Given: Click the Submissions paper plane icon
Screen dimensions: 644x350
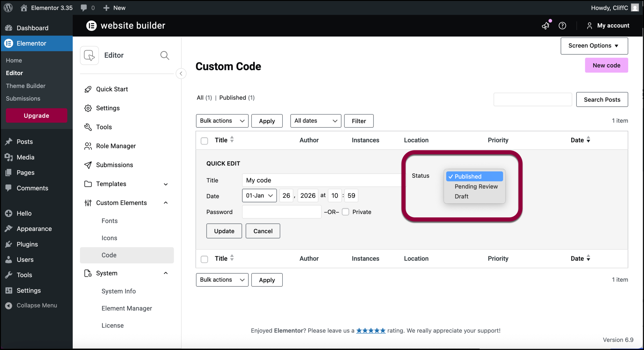Looking at the screenshot, I should [x=88, y=165].
